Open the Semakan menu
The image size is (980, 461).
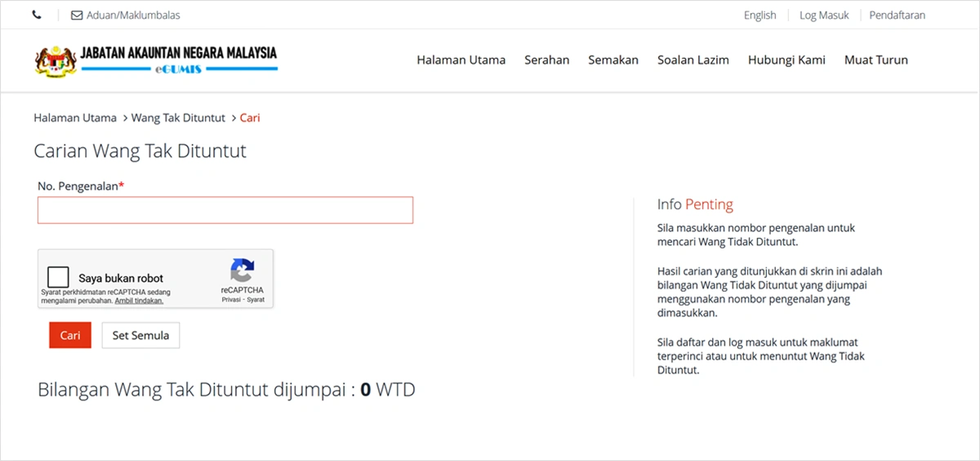point(613,60)
